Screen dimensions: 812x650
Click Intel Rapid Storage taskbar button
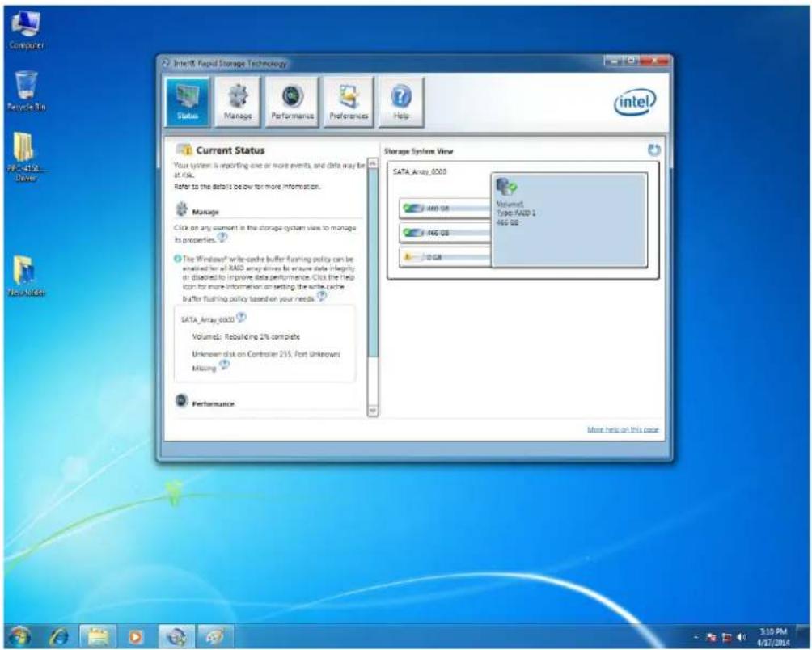click(x=176, y=636)
